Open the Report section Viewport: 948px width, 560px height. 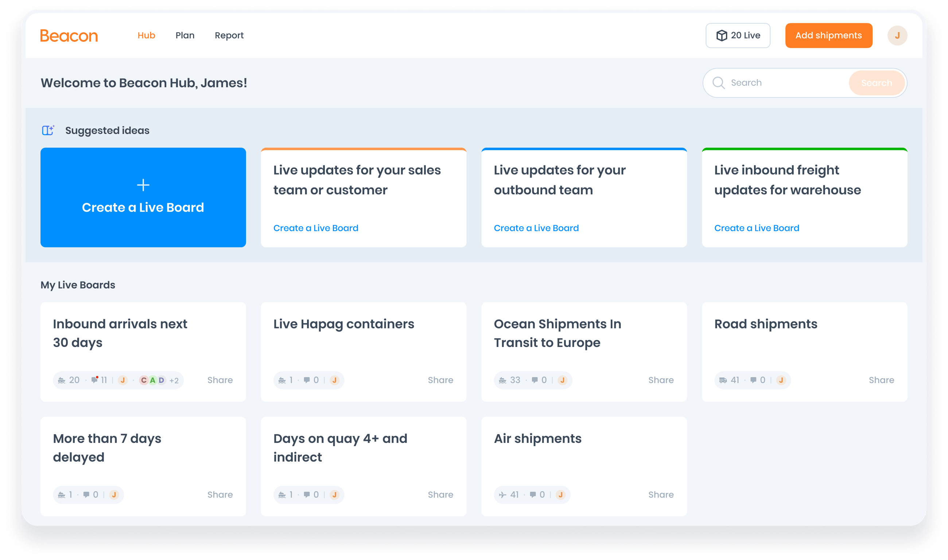(x=229, y=35)
